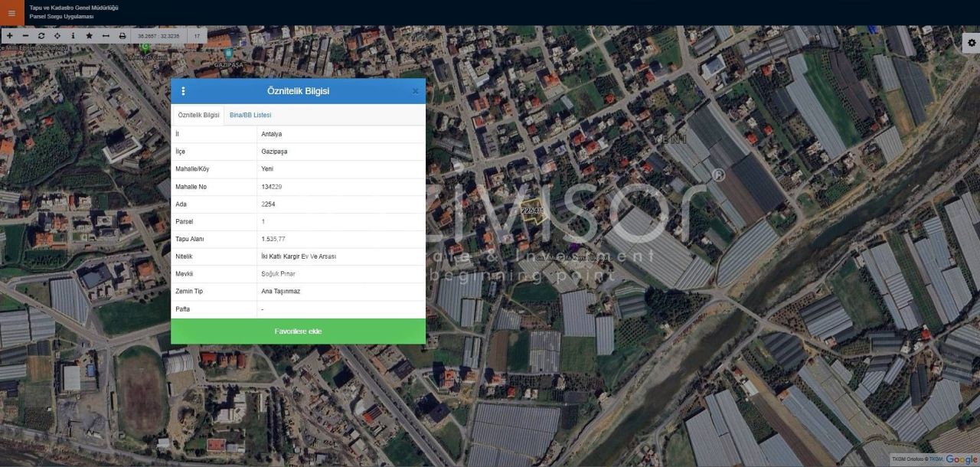Select the distance measure tool

(106, 36)
